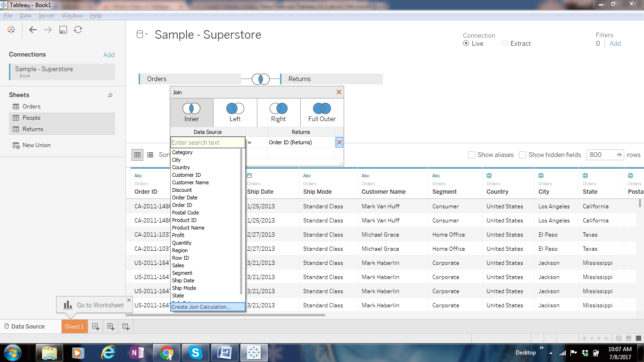This screenshot has width=644, height=362.
Task: Select the Live connection option
Action: pos(466,43)
